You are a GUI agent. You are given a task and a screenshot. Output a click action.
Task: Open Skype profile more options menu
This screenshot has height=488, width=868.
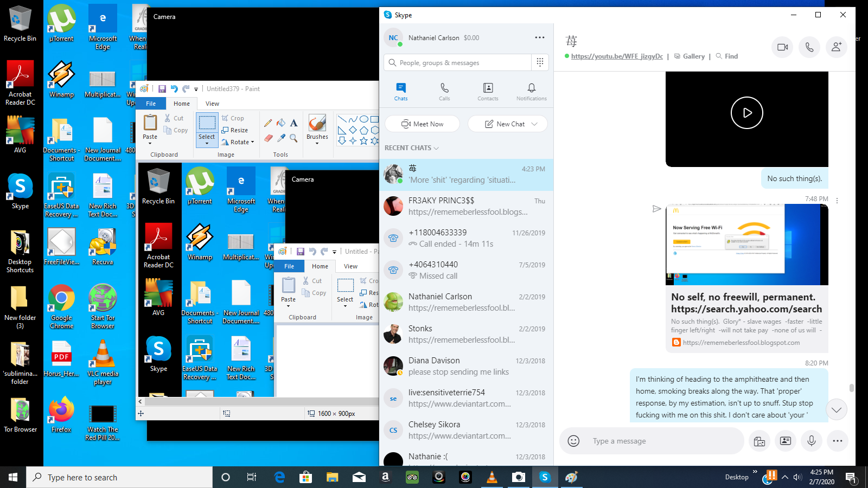pos(540,37)
